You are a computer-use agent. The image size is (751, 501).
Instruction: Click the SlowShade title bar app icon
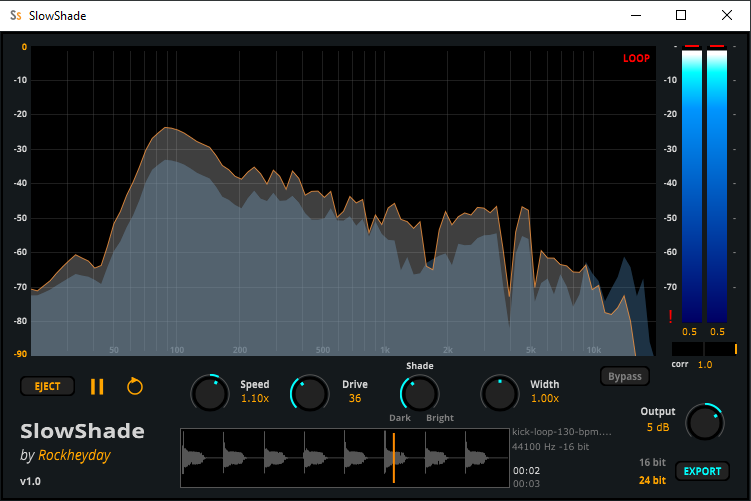click(15, 15)
